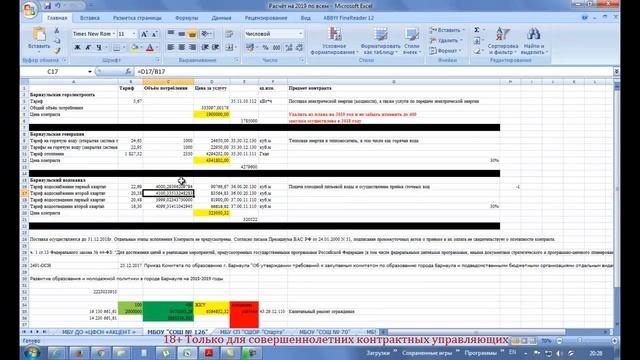Cut the selection with the scissors icon
640x360 pixels.
pyautogui.click(x=57, y=31)
